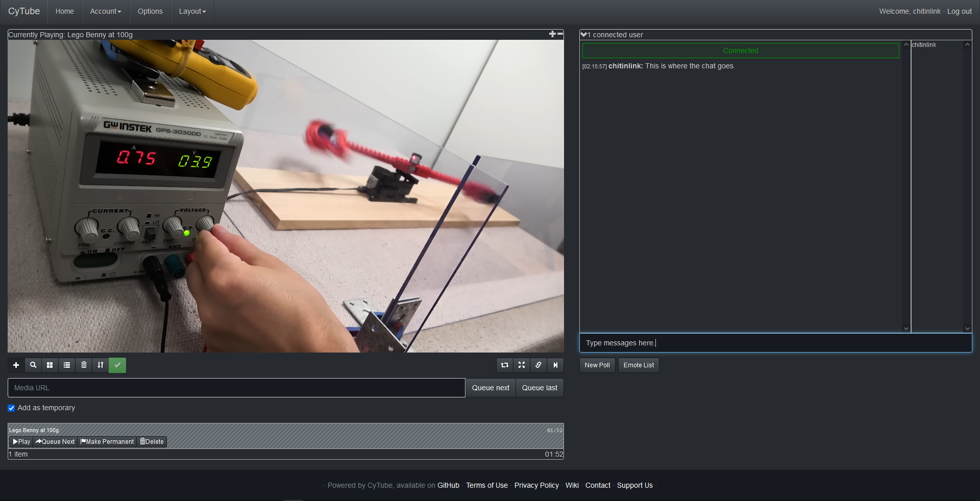The width and height of the screenshot is (980, 501).
Task: Get the video link via the chain icon
Action: (538, 365)
